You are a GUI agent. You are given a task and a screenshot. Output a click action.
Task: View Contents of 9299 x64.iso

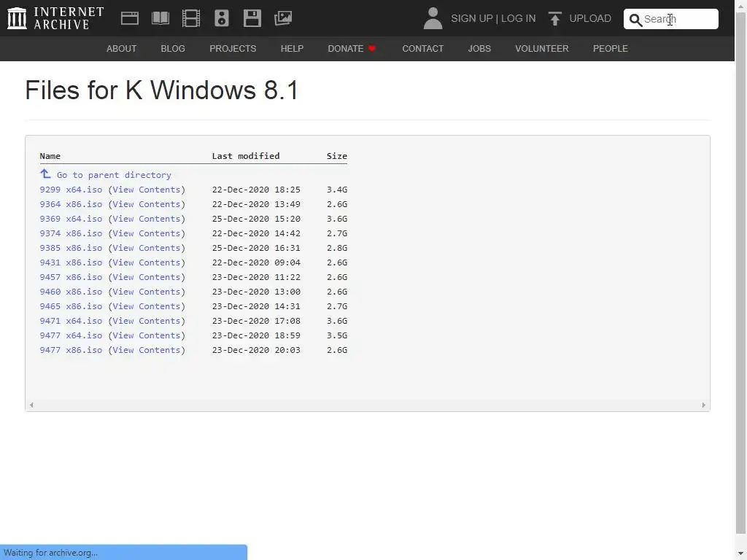[146, 190]
